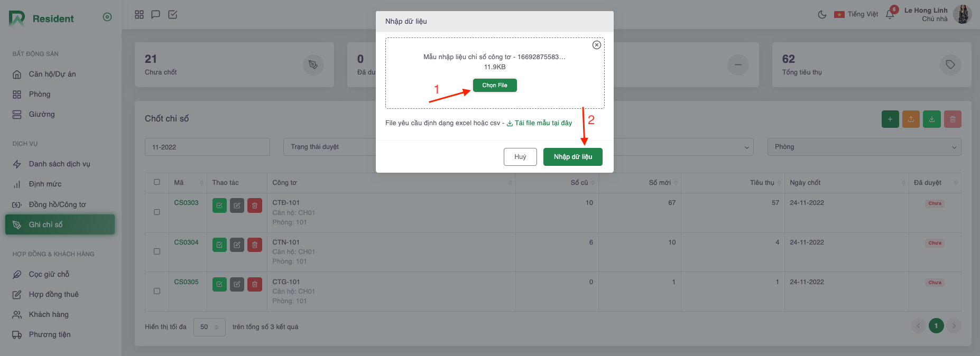Click the notification bell icon

[890, 15]
